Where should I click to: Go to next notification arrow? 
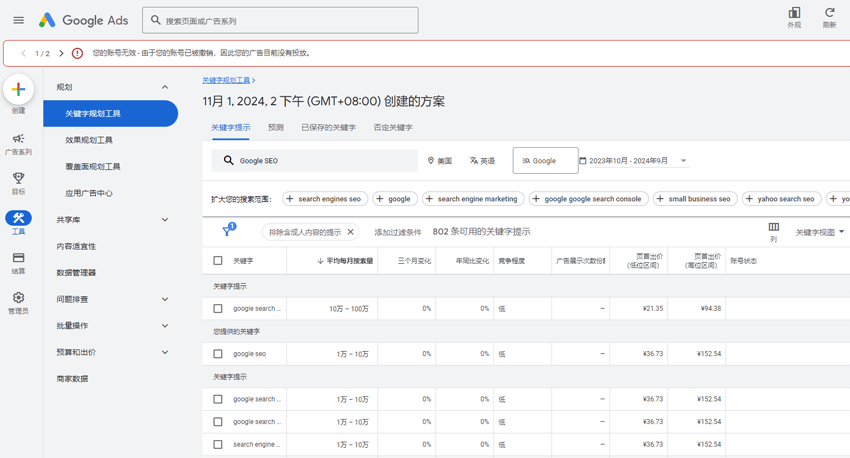61,53
